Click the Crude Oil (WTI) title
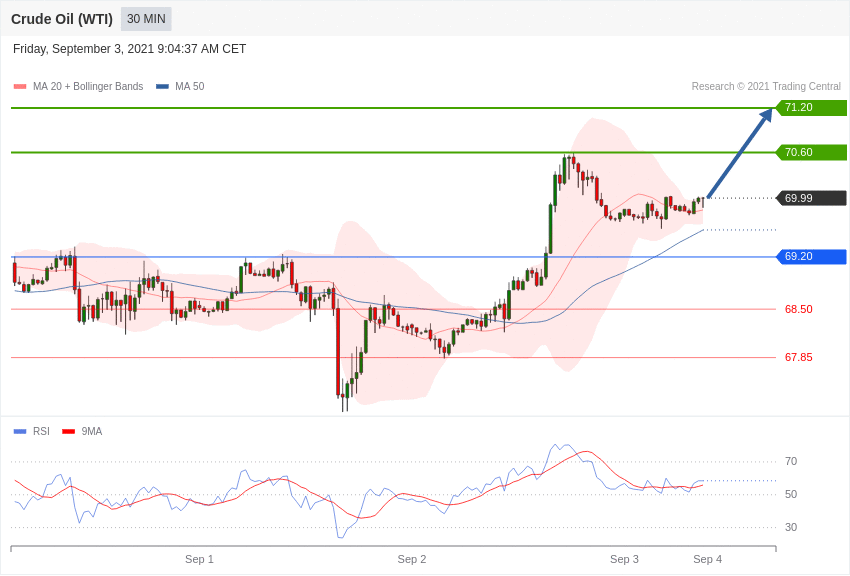 tap(62, 19)
